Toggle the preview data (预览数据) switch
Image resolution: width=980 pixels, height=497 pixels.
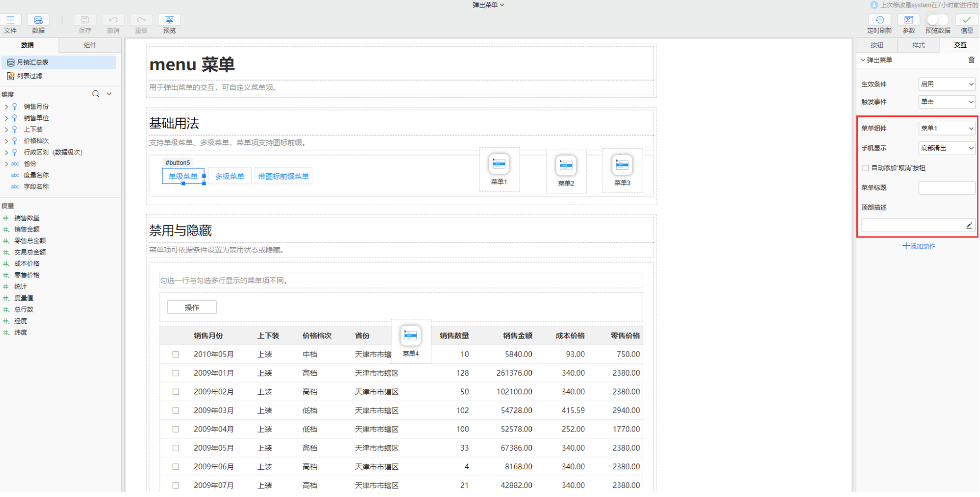point(937,20)
